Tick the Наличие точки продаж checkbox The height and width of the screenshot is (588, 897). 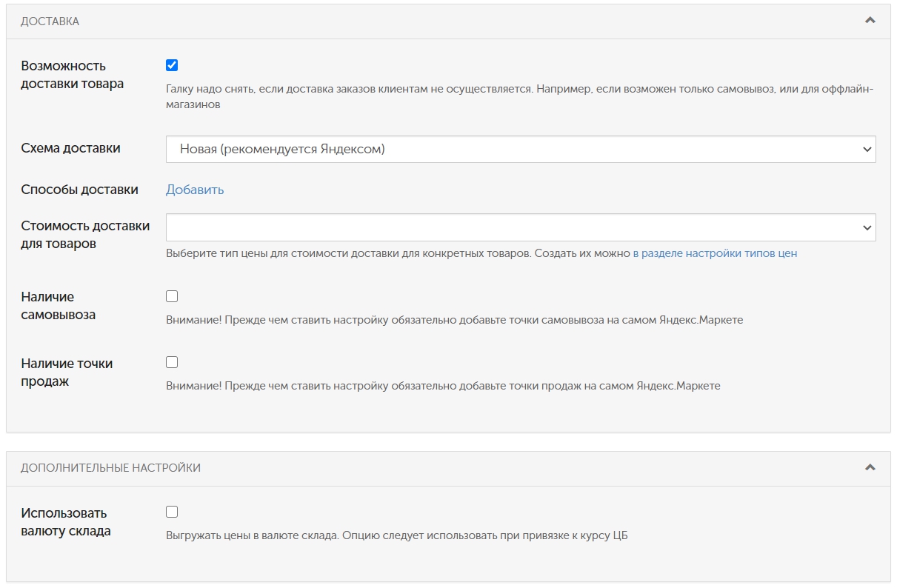pos(172,362)
